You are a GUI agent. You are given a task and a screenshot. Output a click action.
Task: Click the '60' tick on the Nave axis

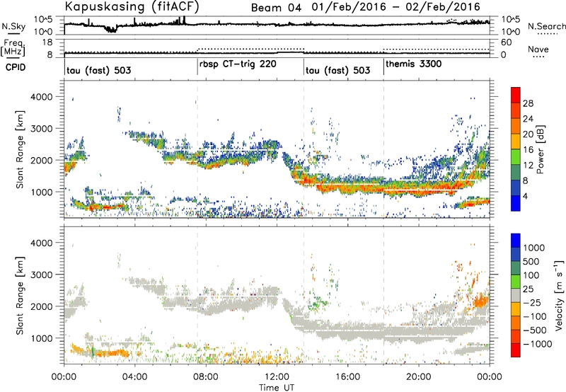tap(507, 42)
